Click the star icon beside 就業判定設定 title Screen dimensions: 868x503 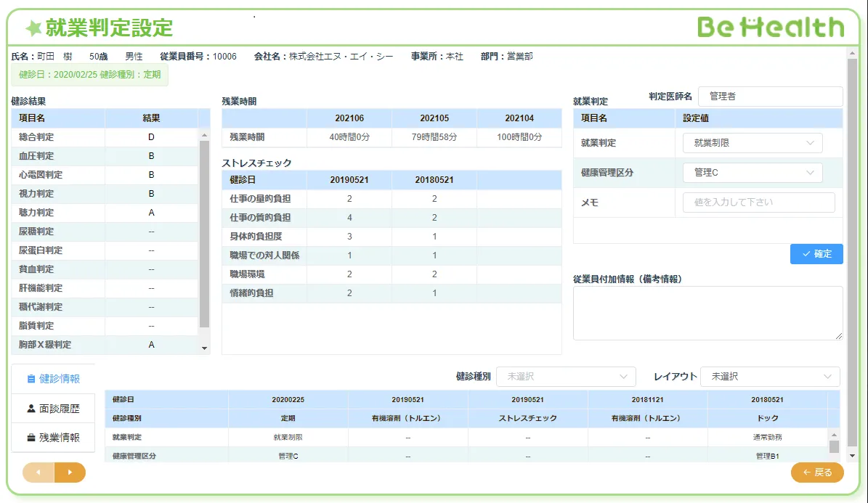(33, 28)
